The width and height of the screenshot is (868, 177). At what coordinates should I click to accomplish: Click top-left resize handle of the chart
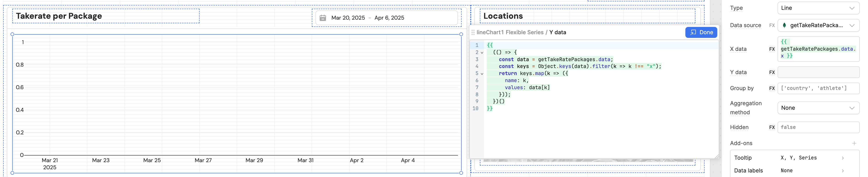tap(13, 34)
